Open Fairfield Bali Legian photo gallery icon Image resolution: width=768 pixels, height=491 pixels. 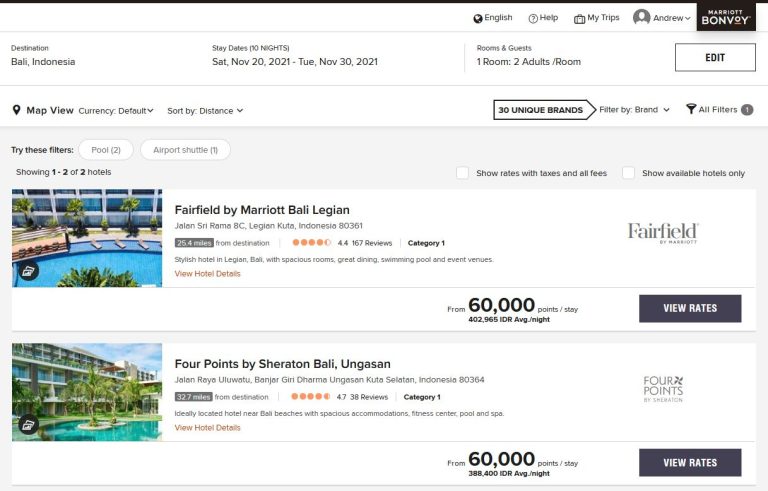point(28,270)
